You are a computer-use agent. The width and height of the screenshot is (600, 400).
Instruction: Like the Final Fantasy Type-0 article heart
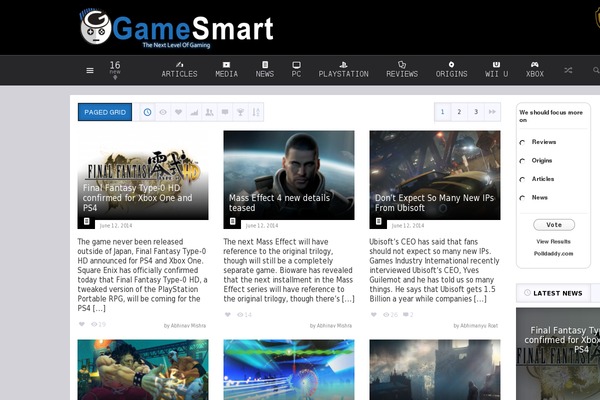point(82,324)
